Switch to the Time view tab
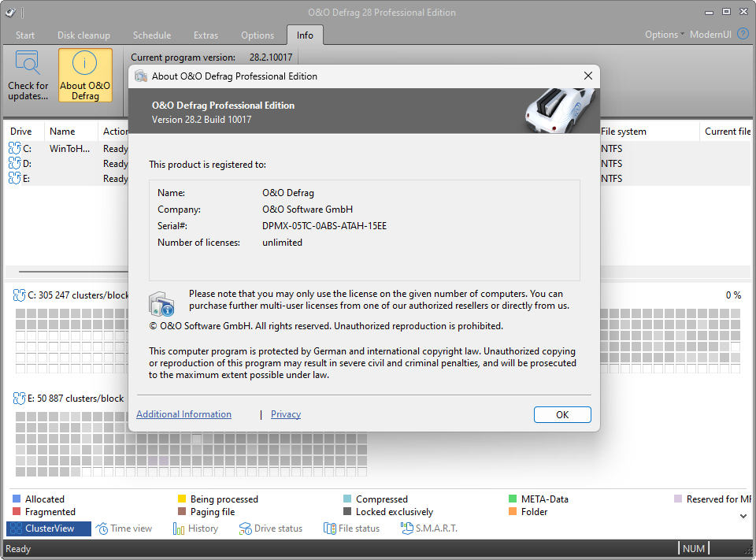Image resolution: width=756 pixels, height=560 pixels. click(x=124, y=528)
